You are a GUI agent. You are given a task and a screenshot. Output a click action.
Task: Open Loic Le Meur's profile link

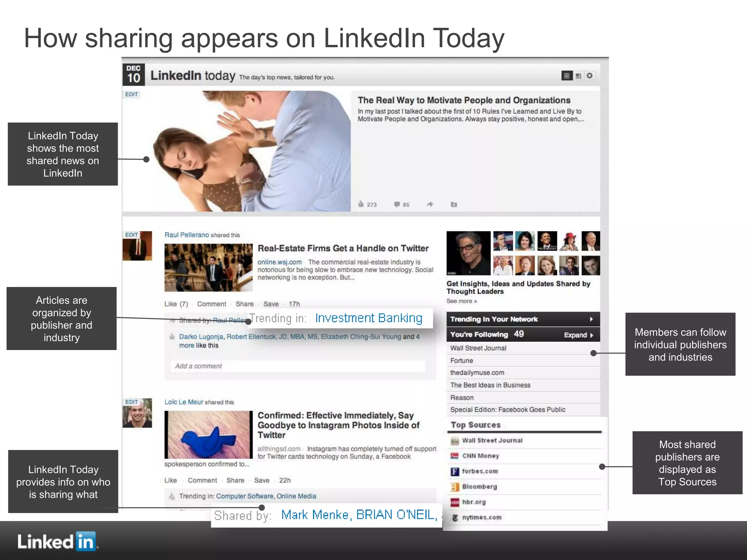click(x=184, y=402)
